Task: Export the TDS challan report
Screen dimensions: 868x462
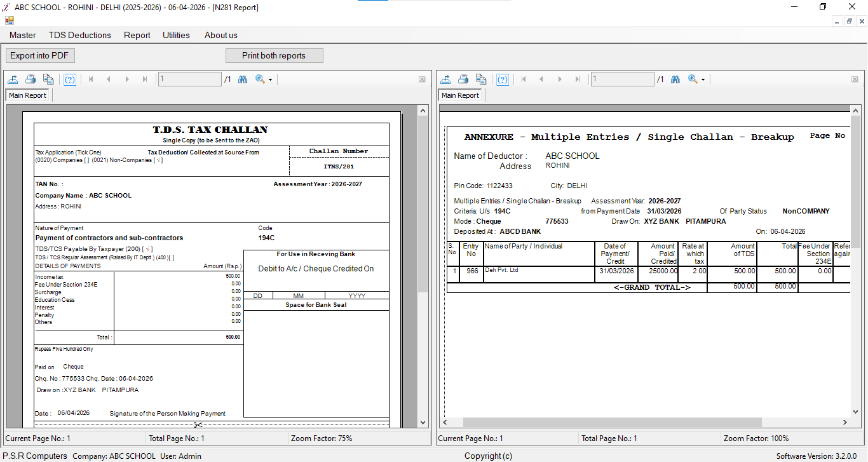Action: point(11,79)
